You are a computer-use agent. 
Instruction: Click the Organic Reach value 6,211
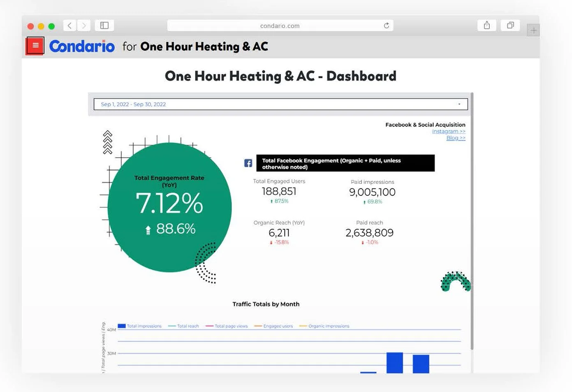click(279, 233)
